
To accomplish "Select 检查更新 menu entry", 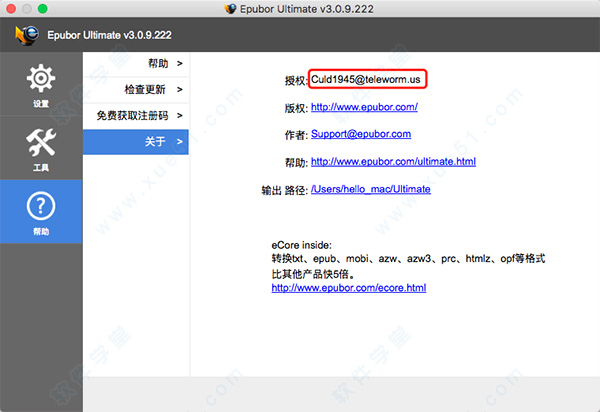I will coord(135,90).
